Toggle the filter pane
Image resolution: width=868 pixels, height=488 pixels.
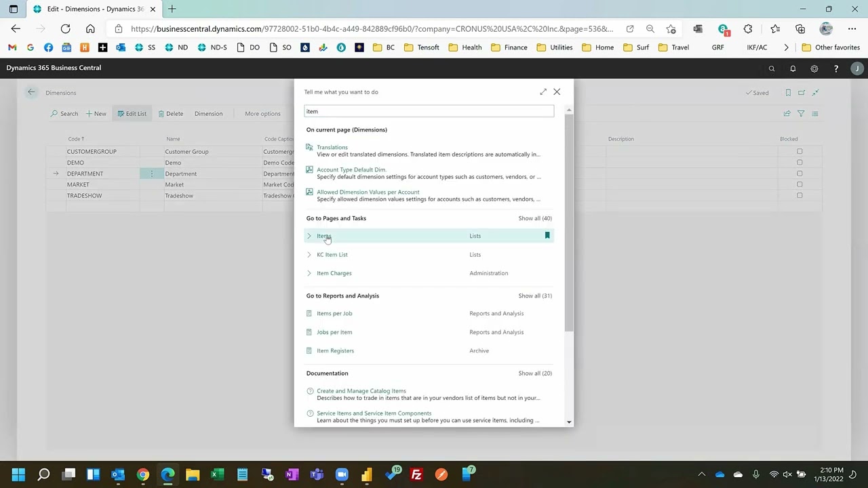point(801,114)
